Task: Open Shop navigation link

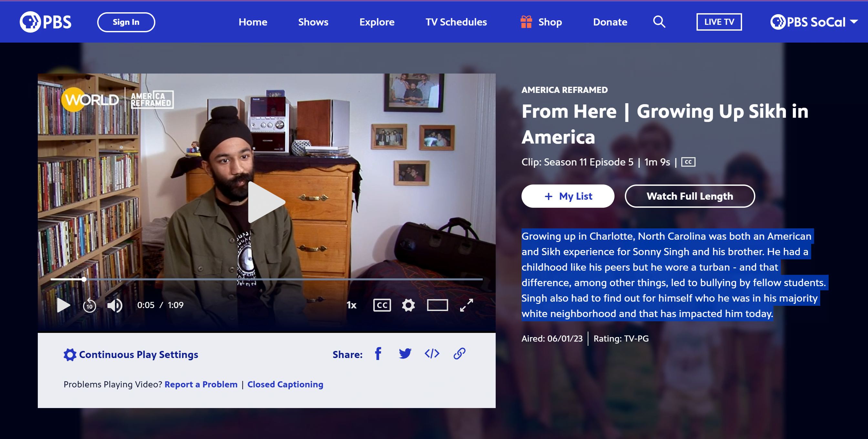Action: [550, 22]
